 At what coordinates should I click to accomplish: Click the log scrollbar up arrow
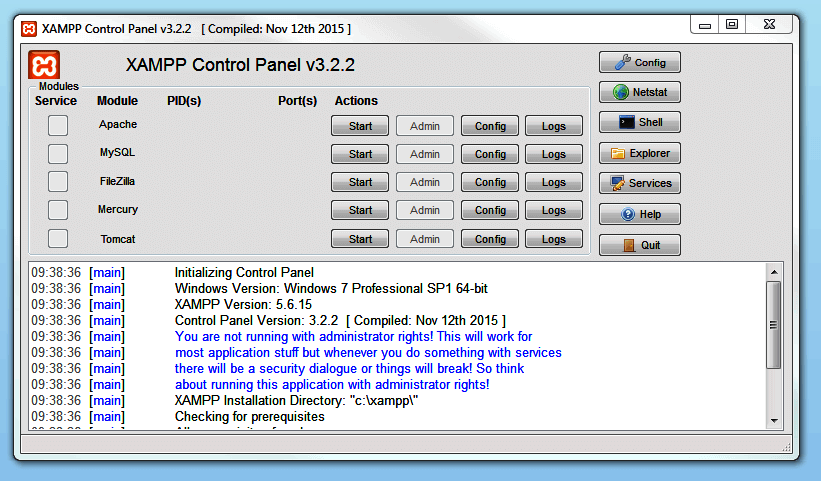coord(773,271)
